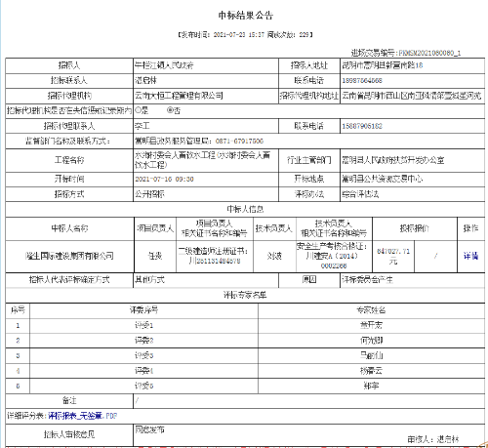Click the bid price 847027.71元 cell
This screenshot has height=448, width=488.
(x=393, y=256)
